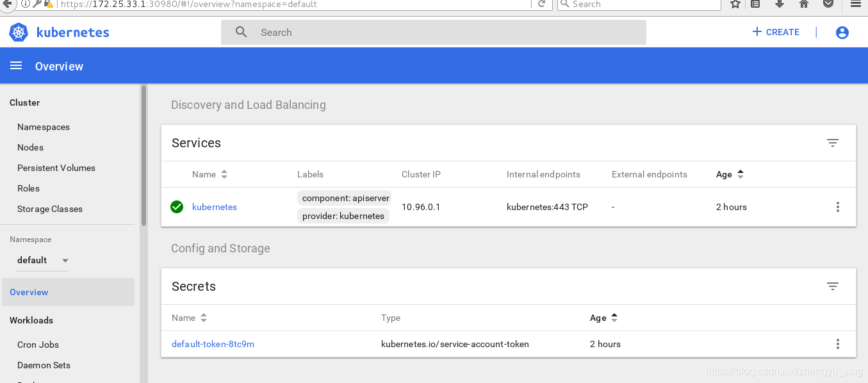Sort Services by Age
This screenshot has width=868, height=383.
point(730,174)
